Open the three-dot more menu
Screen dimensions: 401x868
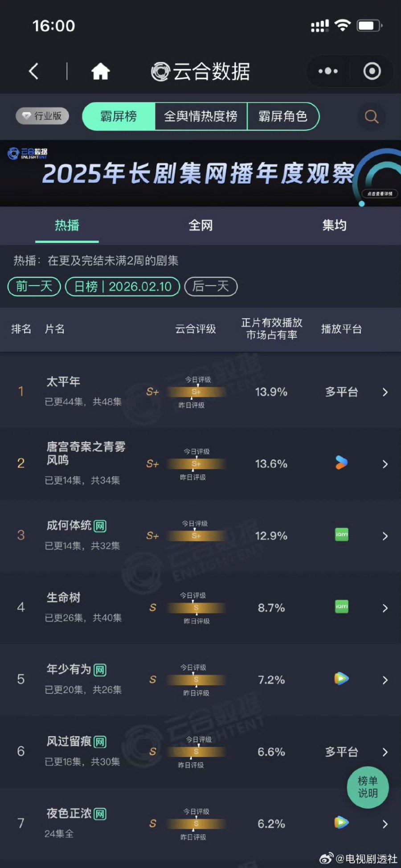[x=328, y=71]
